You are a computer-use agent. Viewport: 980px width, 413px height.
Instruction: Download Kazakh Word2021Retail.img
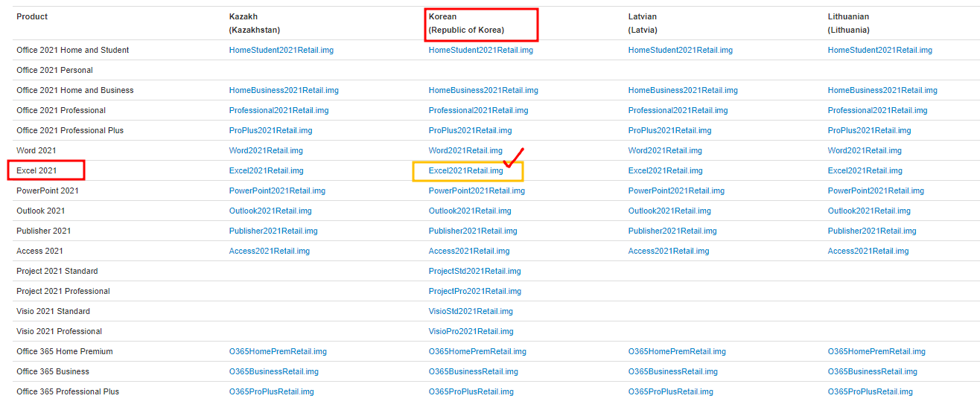point(266,150)
